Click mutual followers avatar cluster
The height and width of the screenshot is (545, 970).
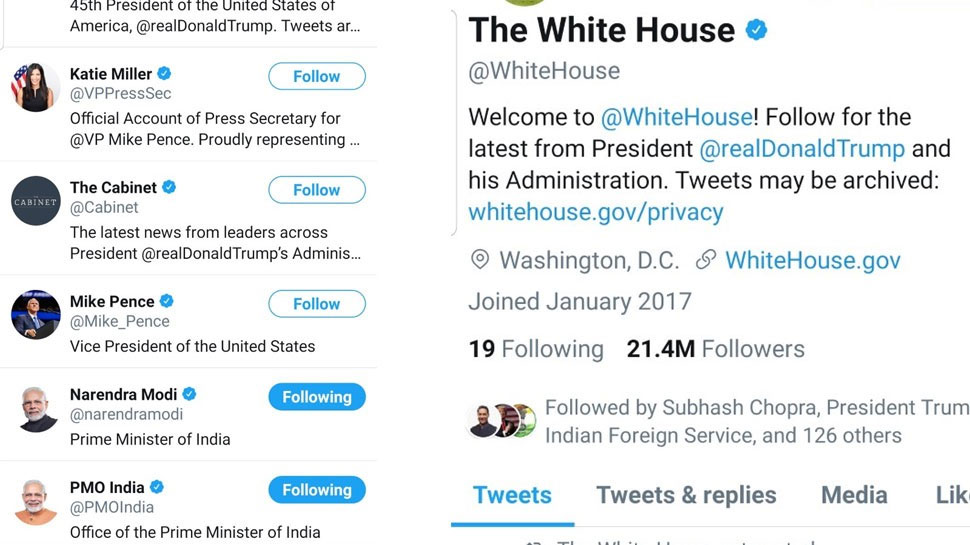click(x=502, y=421)
